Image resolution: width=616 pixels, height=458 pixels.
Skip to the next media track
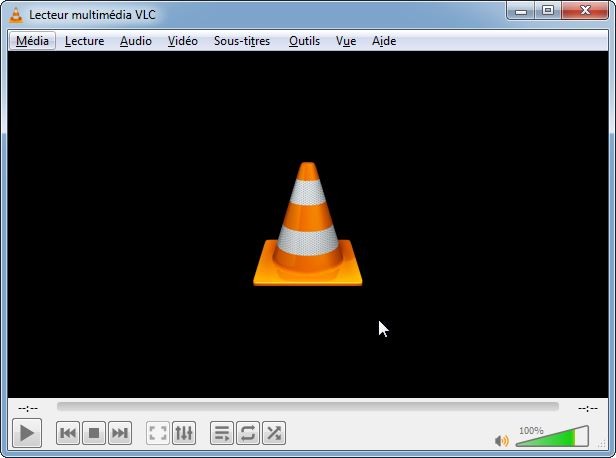(120, 433)
